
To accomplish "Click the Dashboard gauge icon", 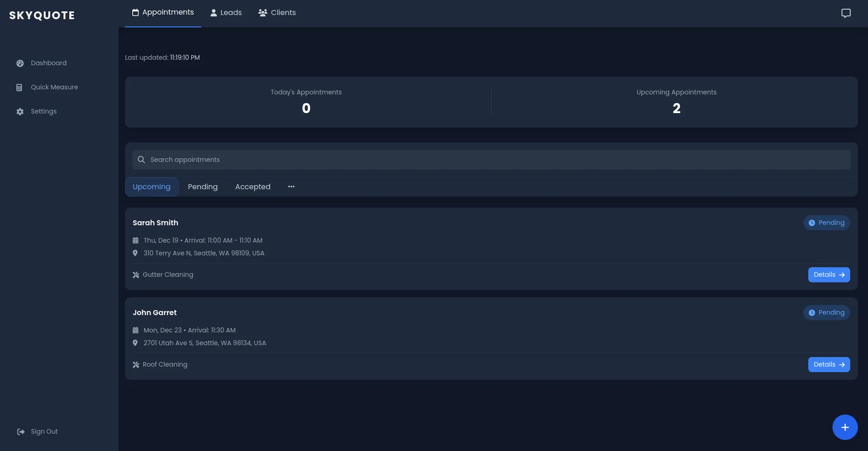I will point(20,63).
